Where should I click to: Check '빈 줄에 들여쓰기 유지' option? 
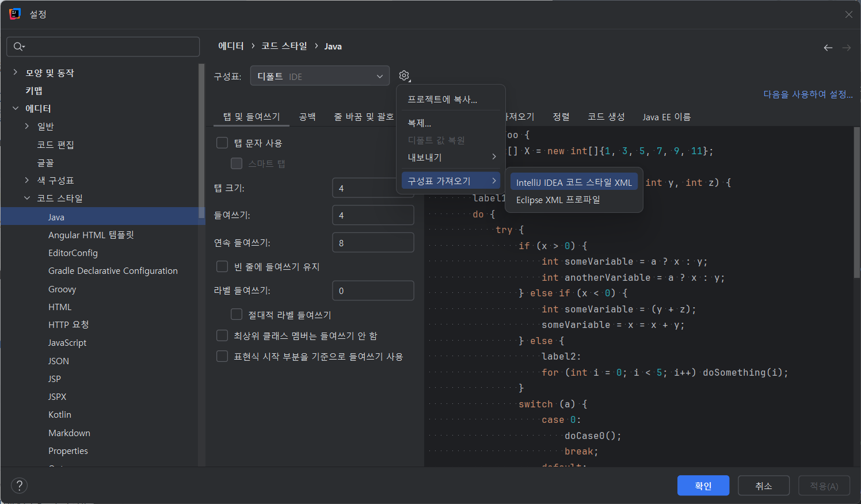click(x=222, y=266)
